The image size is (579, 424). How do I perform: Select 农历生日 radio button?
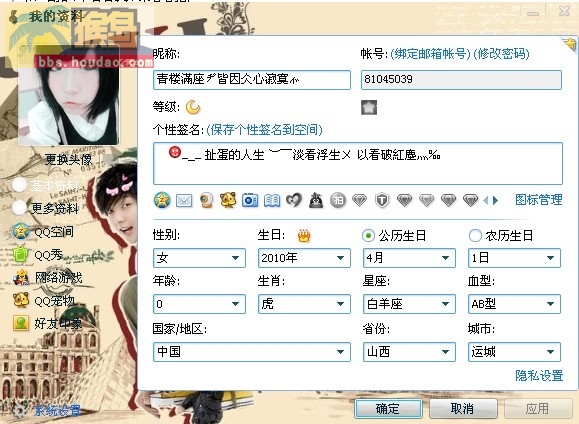[x=475, y=235]
